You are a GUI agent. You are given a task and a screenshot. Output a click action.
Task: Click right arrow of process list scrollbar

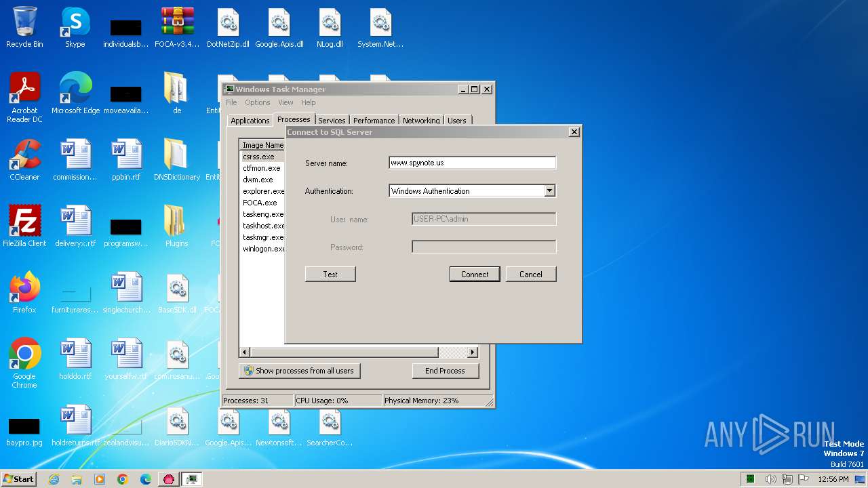473,352
